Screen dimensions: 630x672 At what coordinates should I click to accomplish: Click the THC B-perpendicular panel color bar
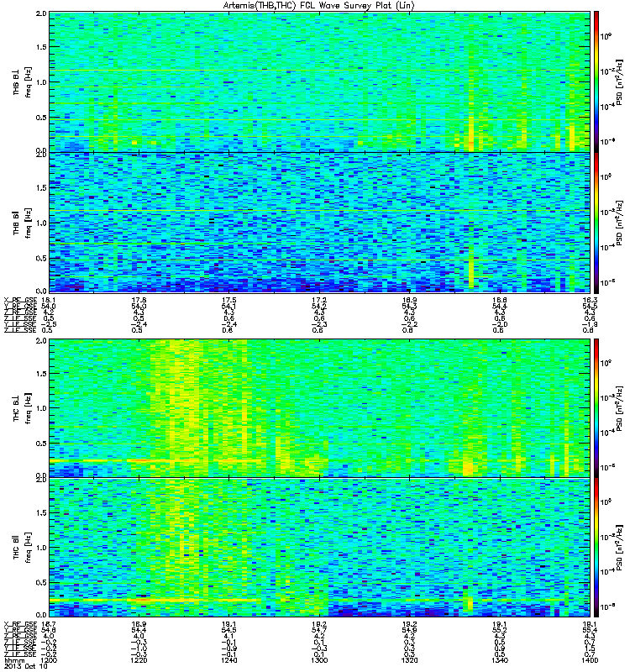pyautogui.click(x=596, y=407)
